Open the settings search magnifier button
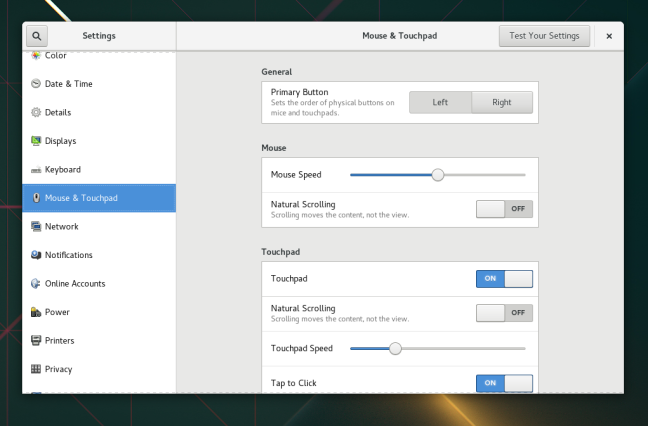Image resolution: width=648 pixels, height=426 pixels. click(37, 36)
